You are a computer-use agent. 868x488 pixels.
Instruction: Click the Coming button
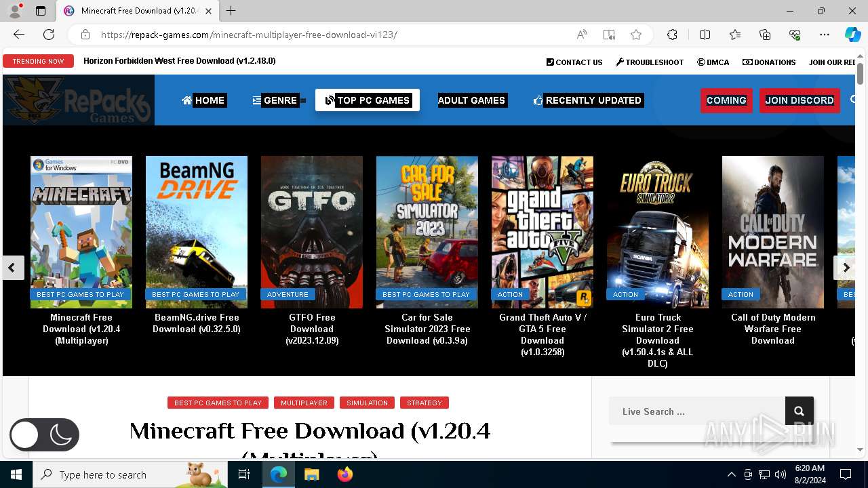pos(726,100)
